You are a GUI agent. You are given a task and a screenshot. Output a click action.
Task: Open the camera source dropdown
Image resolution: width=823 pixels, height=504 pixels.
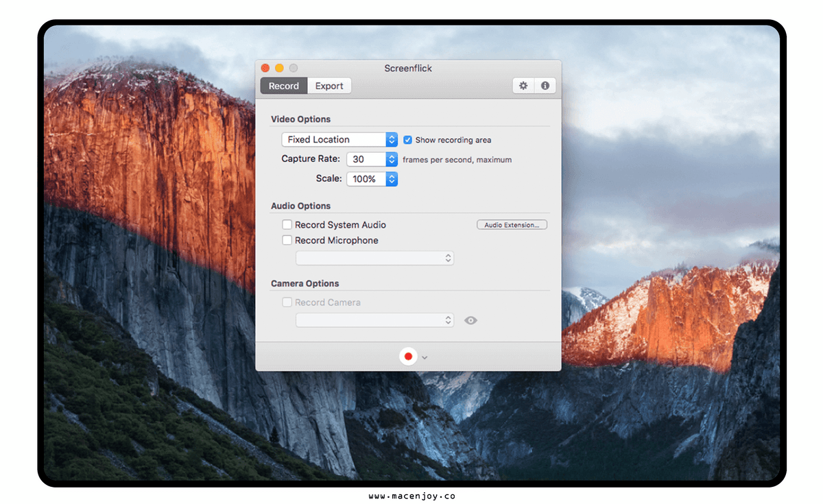click(x=374, y=320)
